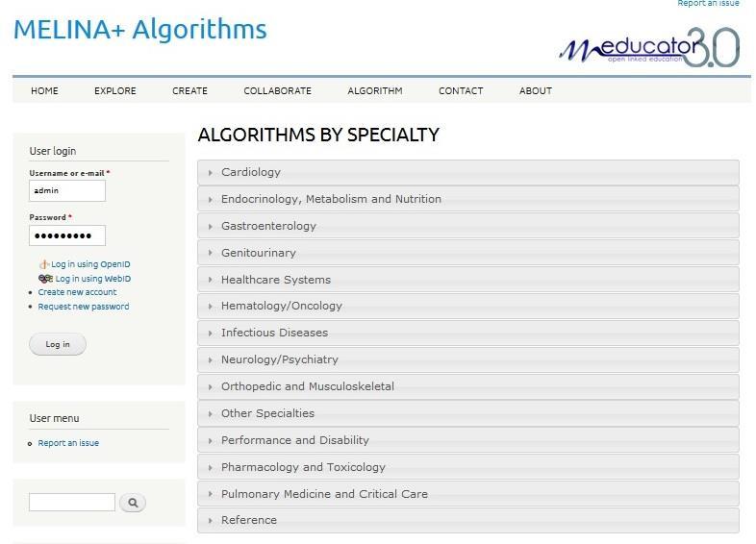Expand the Infectious Diseases section
This screenshot has width=756, height=544.
[x=467, y=333]
